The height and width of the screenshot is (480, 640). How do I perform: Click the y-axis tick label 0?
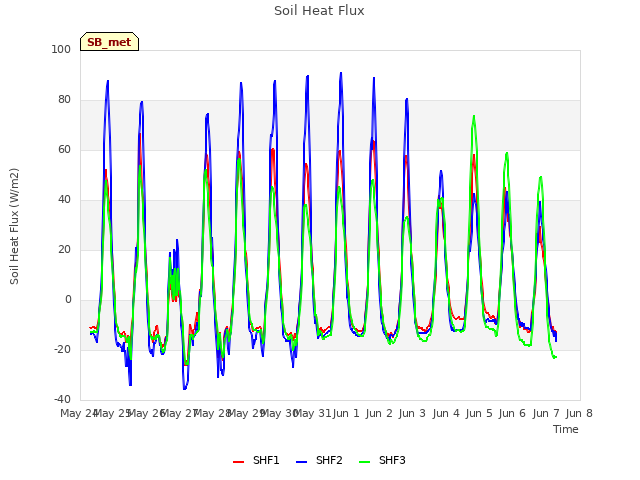pos(68,300)
